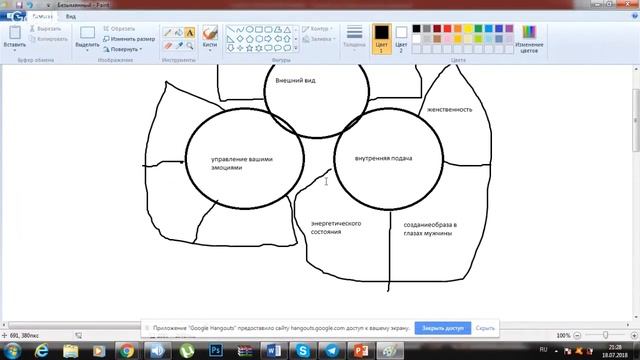Pick the yellow color swatch
The image size is (640, 360).
click(x=468, y=29)
